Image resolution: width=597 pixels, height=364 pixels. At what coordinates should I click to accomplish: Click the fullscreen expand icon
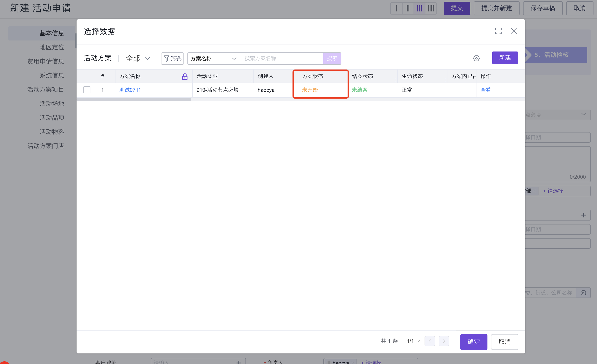coord(498,30)
